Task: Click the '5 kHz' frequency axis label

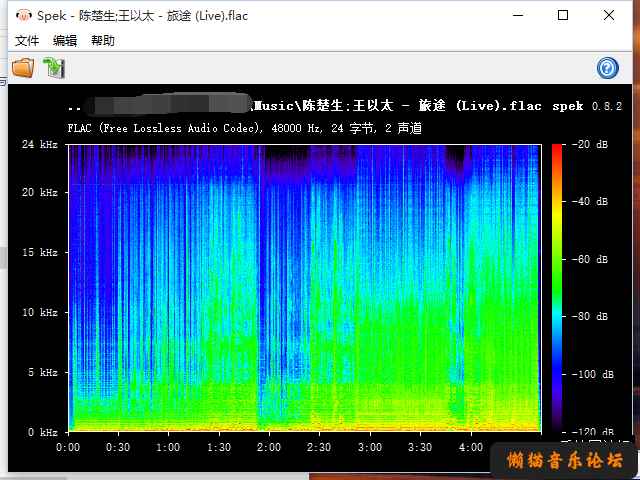Action: pyautogui.click(x=43, y=372)
